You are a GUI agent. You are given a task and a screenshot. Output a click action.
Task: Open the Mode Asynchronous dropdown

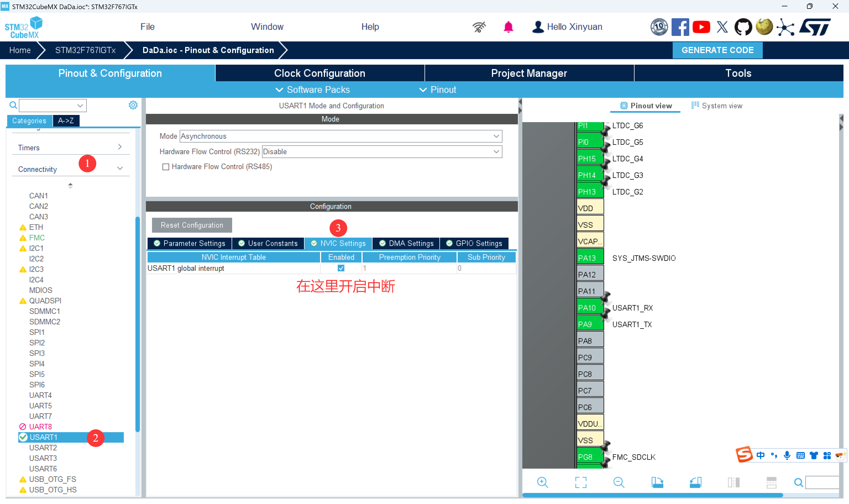(x=340, y=136)
